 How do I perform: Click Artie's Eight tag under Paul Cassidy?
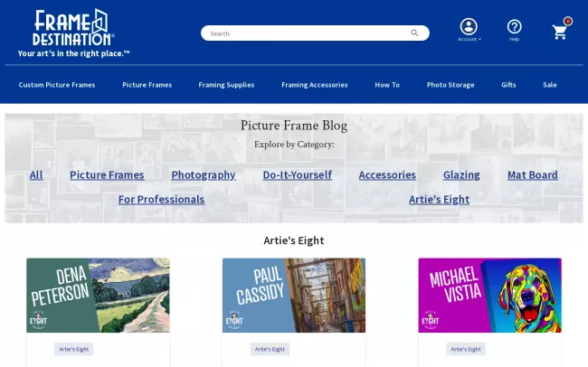coord(270,349)
